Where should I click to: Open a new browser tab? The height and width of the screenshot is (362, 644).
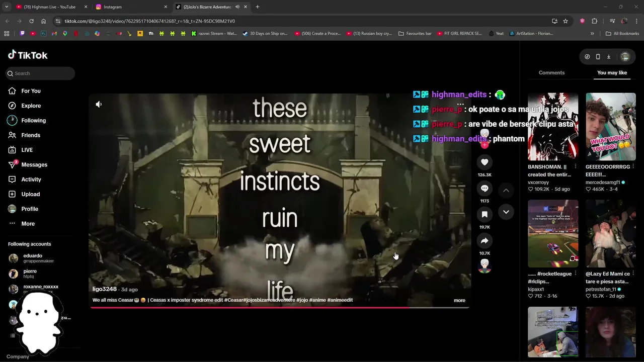point(258,7)
